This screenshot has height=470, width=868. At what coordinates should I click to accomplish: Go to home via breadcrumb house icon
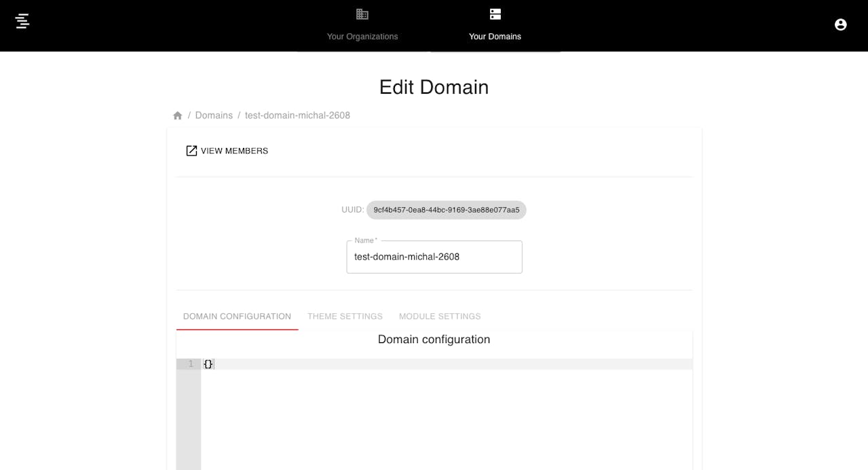tap(178, 115)
